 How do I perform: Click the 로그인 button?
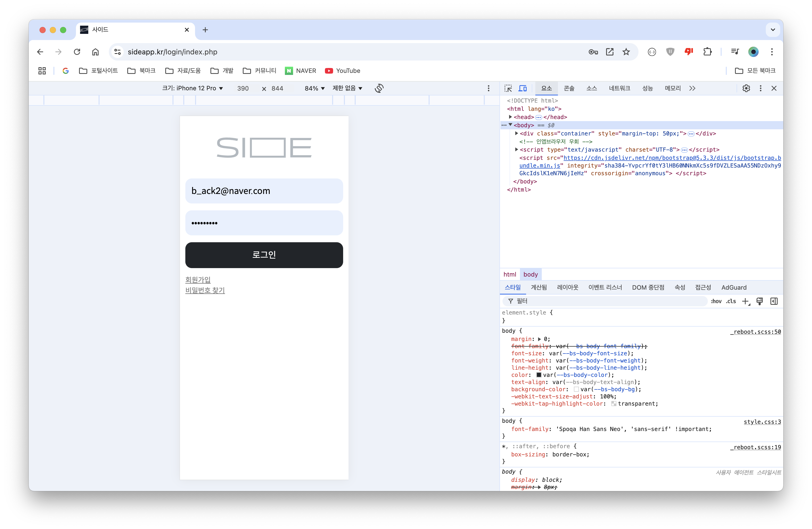pyautogui.click(x=264, y=255)
